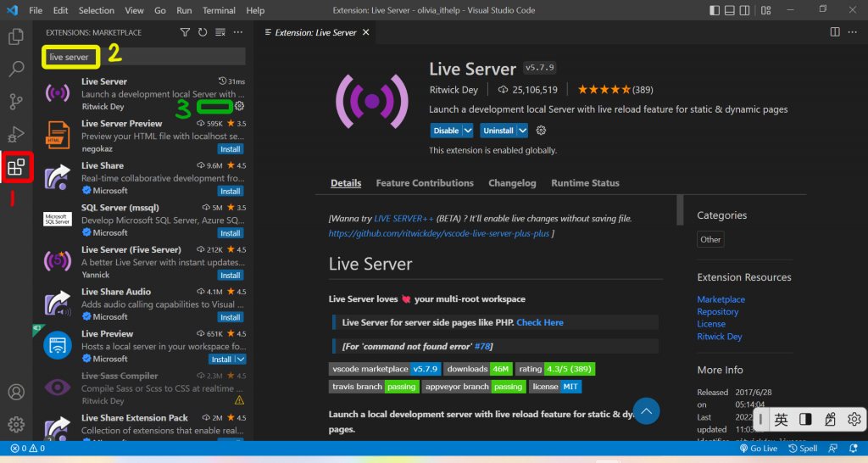Click the Live Sass Compiler warning icon
This screenshot has height=463, width=868.
(x=239, y=400)
